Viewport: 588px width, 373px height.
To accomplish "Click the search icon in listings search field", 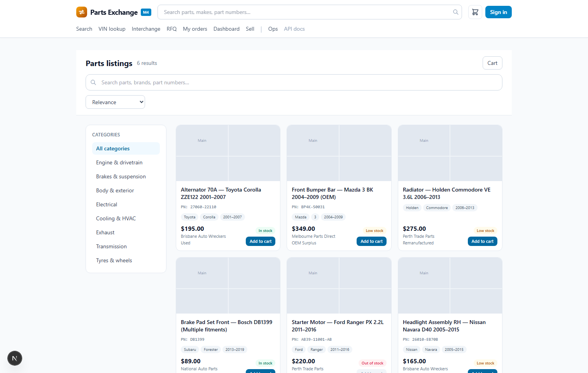I will tap(93, 82).
